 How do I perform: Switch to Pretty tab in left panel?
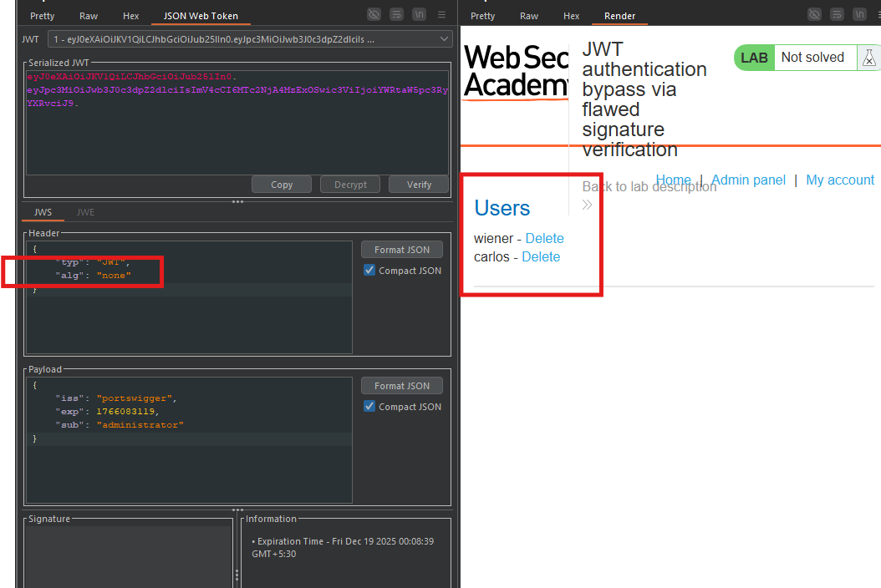pos(42,16)
